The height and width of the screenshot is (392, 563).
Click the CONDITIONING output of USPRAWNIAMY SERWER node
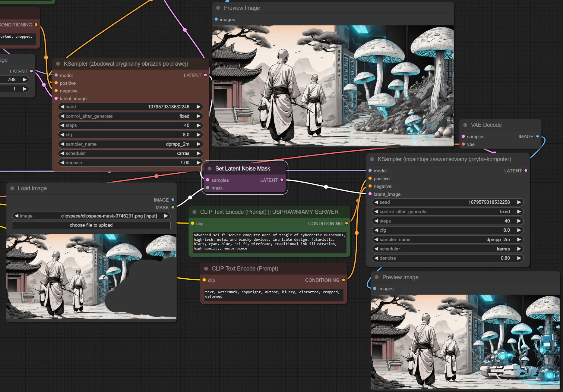[x=346, y=223]
